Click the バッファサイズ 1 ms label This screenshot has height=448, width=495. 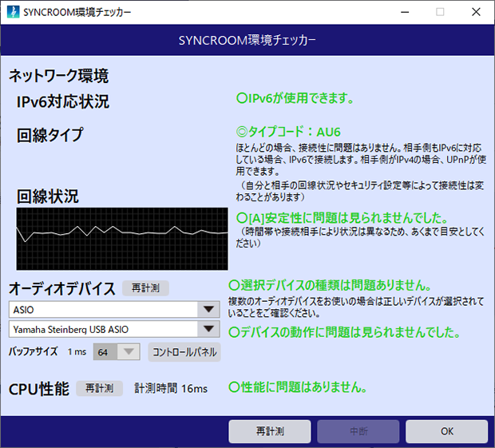[47, 351]
